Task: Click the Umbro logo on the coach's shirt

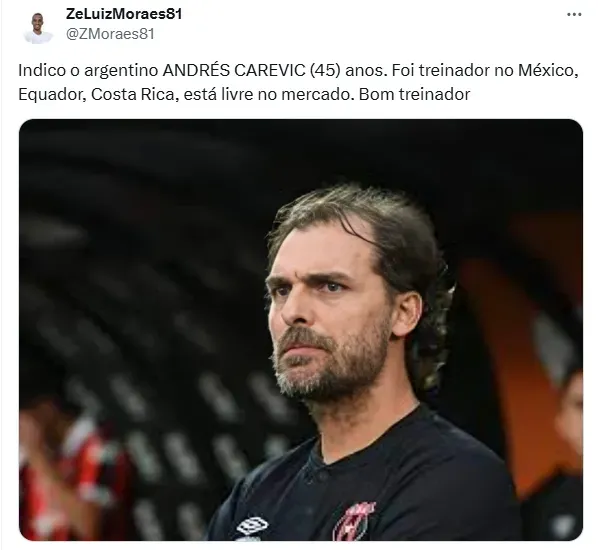Action: pos(252,527)
